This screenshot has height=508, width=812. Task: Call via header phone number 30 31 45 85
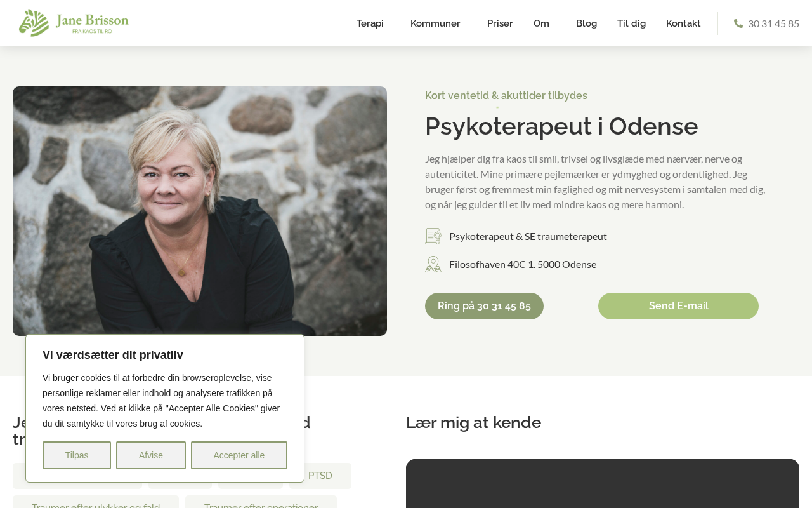773,23
